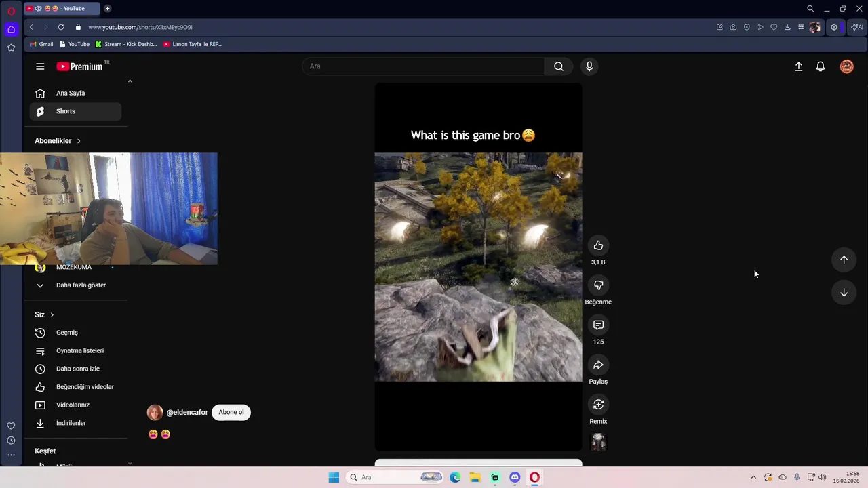Open Opera sidebar heart pinboards icon
This screenshot has height=488, width=868.
(x=11, y=426)
